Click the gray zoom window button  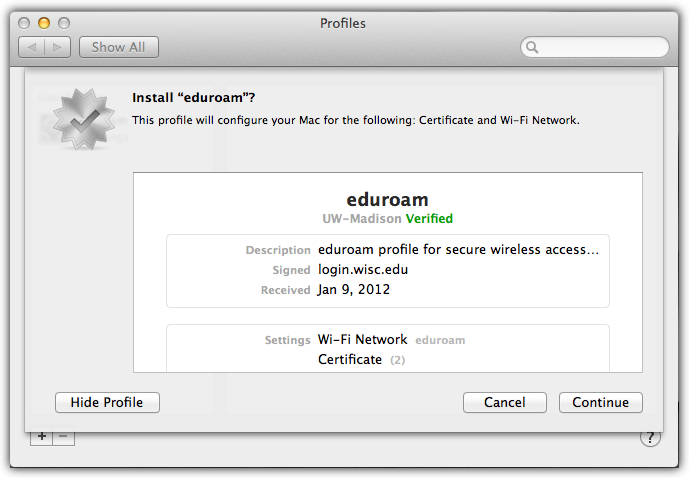(64, 23)
